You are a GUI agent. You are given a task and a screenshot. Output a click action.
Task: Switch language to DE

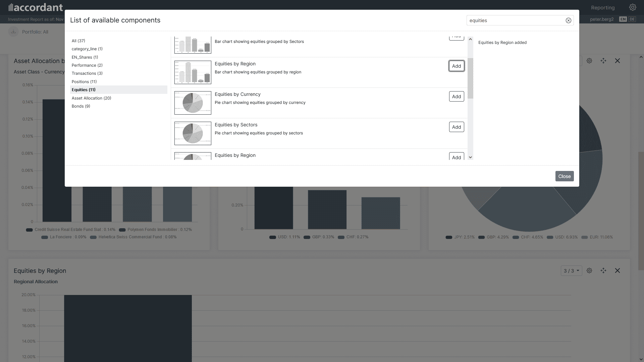point(632,19)
